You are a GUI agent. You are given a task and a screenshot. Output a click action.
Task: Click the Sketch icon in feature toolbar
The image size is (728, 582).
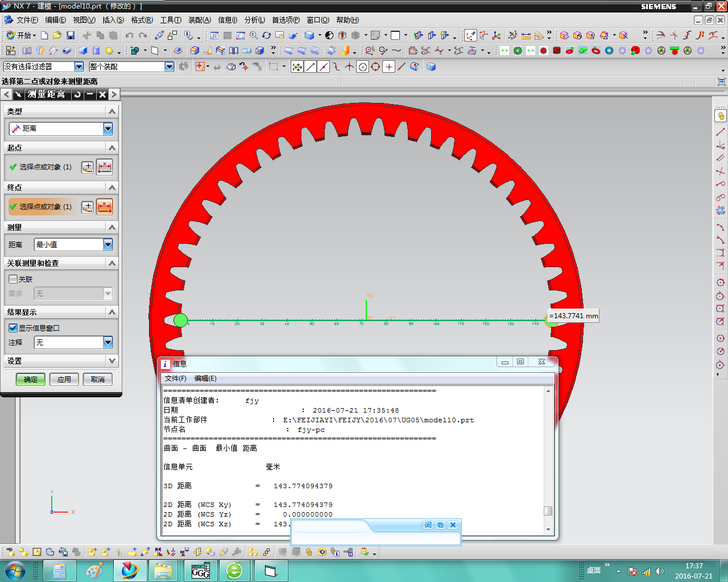click(x=11, y=51)
